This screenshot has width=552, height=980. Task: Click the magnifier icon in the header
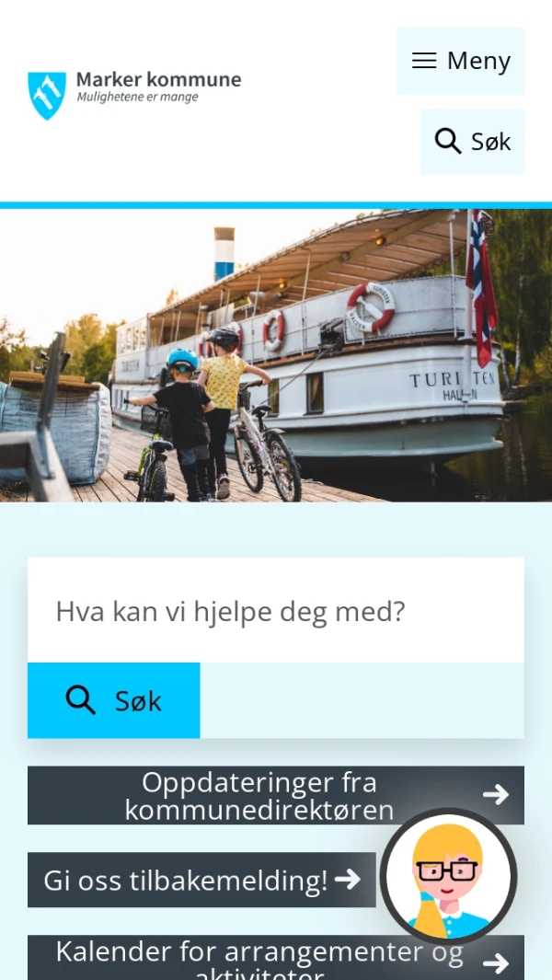448,141
